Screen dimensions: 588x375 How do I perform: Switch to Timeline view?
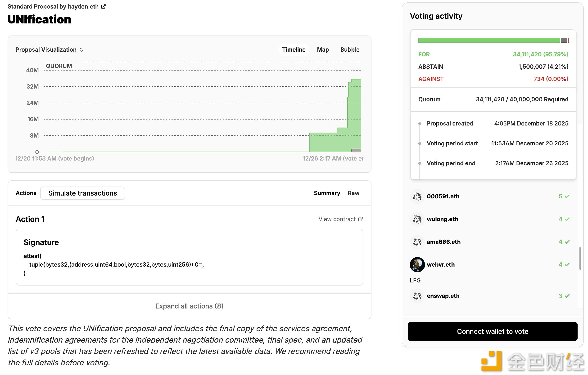294,50
